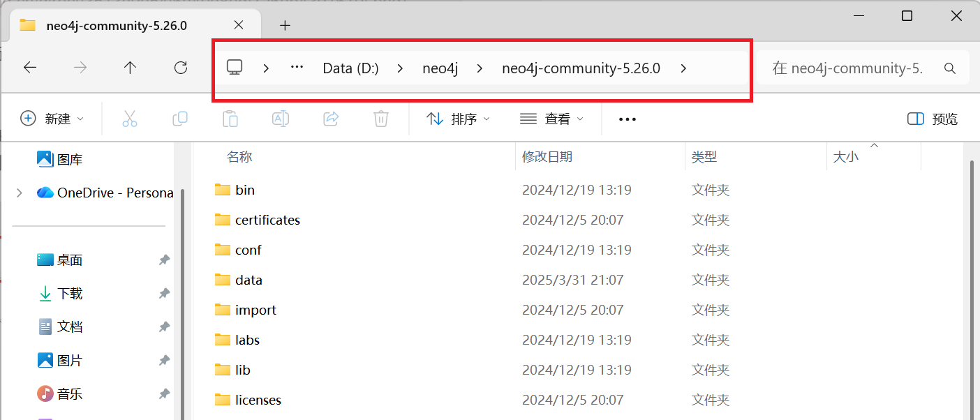Screen dimensions: 980x420
Task: Click the Cut scissors icon
Action: [130, 119]
